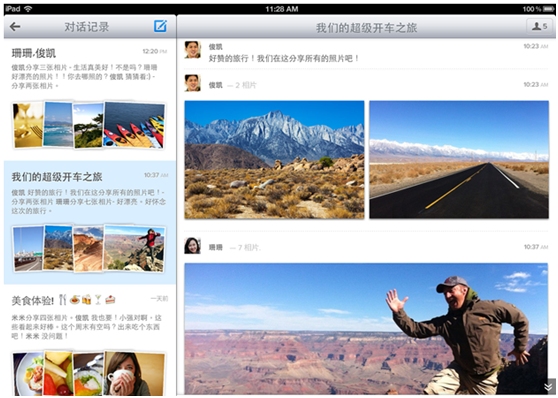Click the message 好赞的旅行！我们在这分享所有的照片吧！
Image resolution: width=558 pixels, height=398 pixels.
pos(284,58)
